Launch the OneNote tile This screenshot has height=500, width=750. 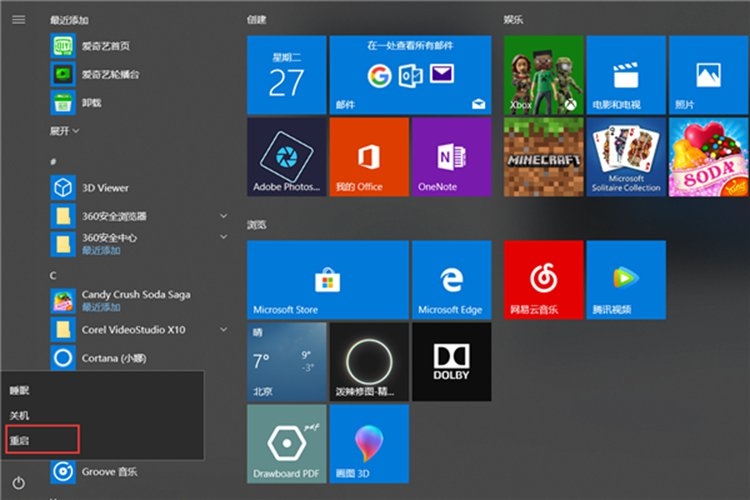pyautogui.click(x=452, y=157)
